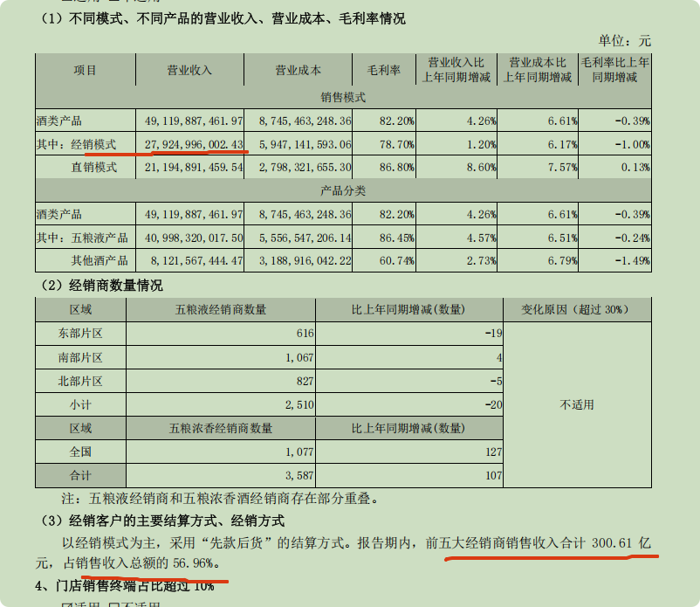Select the '北部片区' region cell
This screenshot has height=607, width=700.
pos(80,381)
